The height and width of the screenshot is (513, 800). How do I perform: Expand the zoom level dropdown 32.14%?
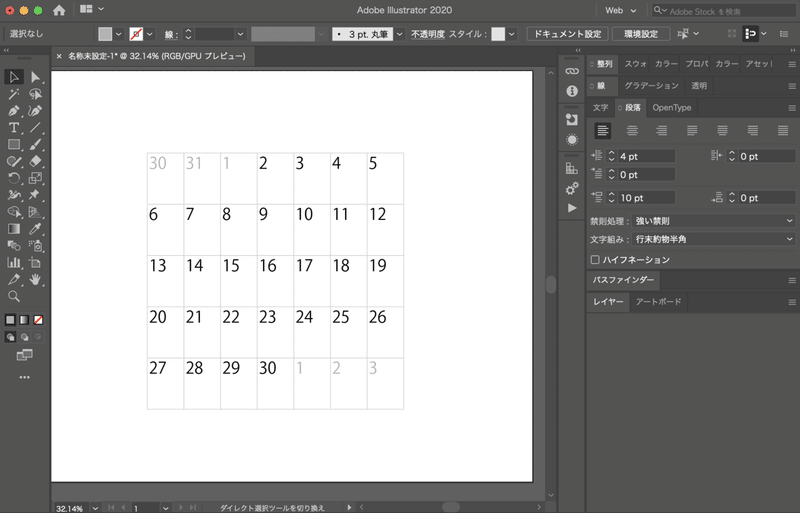point(95,508)
